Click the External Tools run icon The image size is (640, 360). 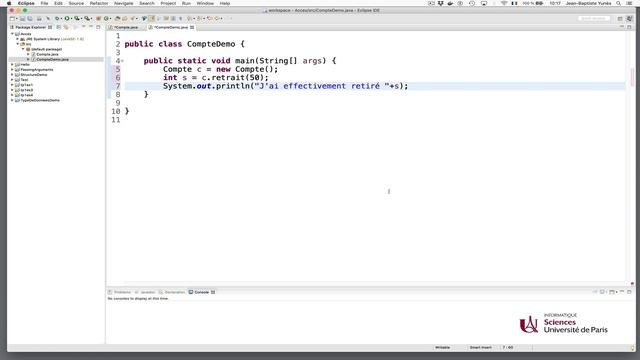click(87, 18)
